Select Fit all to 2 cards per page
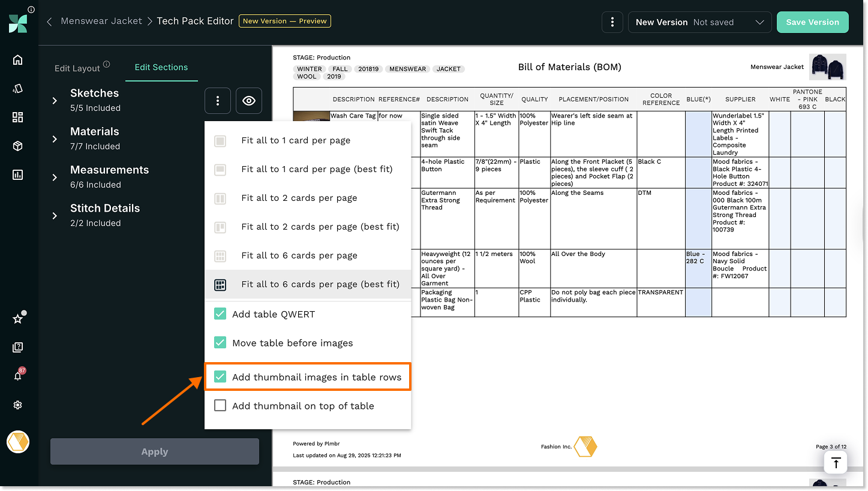This screenshot has width=868, height=491. 299,198
